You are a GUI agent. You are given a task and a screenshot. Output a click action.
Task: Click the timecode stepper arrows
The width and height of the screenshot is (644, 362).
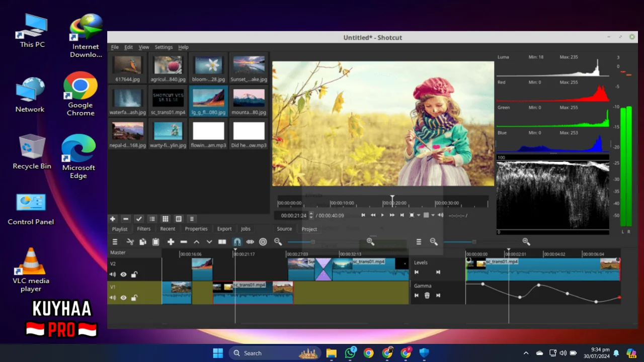(311, 215)
